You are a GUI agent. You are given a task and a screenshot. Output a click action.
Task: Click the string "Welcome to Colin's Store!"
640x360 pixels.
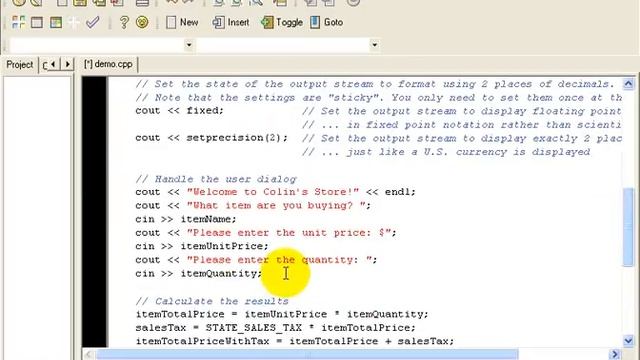pyautogui.click(x=273, y=192)
